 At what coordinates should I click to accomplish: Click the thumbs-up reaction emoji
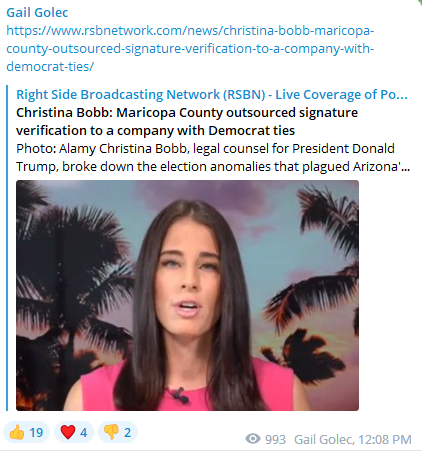coord(17,432)
